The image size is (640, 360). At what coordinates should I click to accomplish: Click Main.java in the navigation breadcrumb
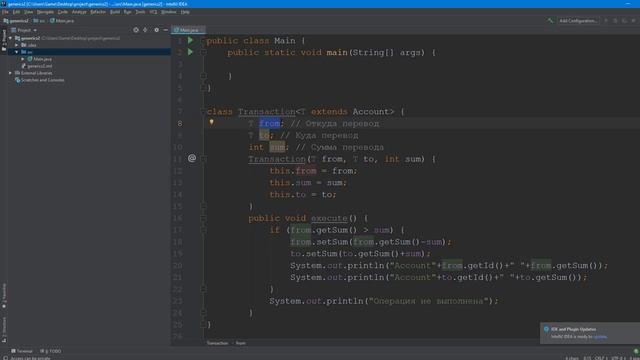[x=62, y=20]
